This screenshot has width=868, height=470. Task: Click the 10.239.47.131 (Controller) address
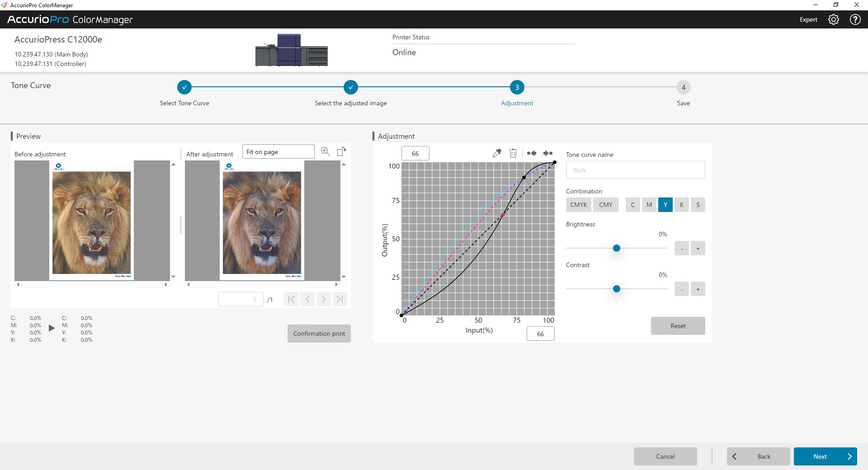[x=50, y=64]
